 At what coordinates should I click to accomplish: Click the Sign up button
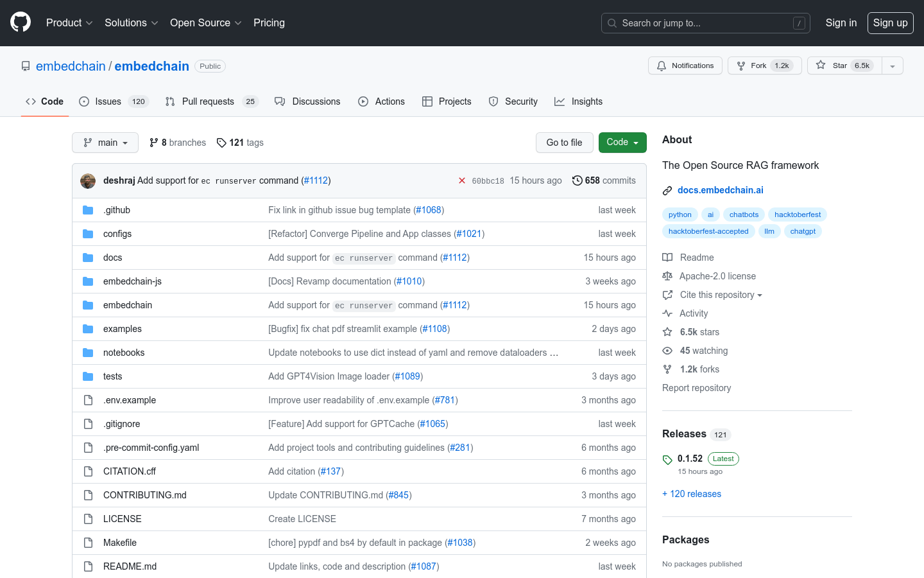click(890, 22)
